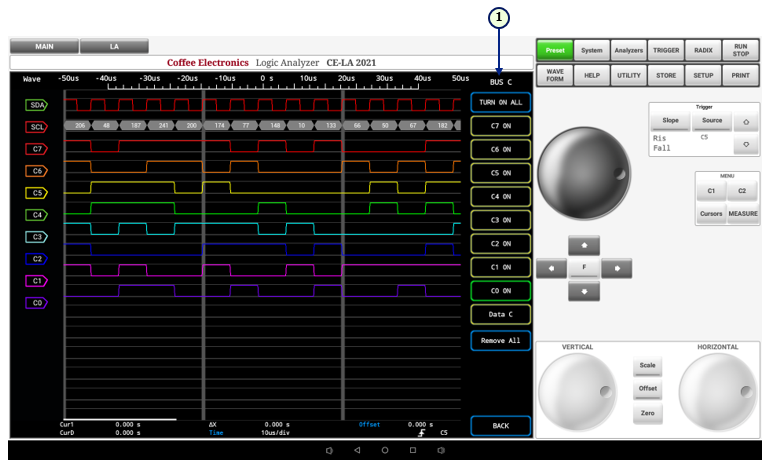The image size is (770, 467).
Task: Tap the Android home circle icon
Action: [x=385, y=451]
